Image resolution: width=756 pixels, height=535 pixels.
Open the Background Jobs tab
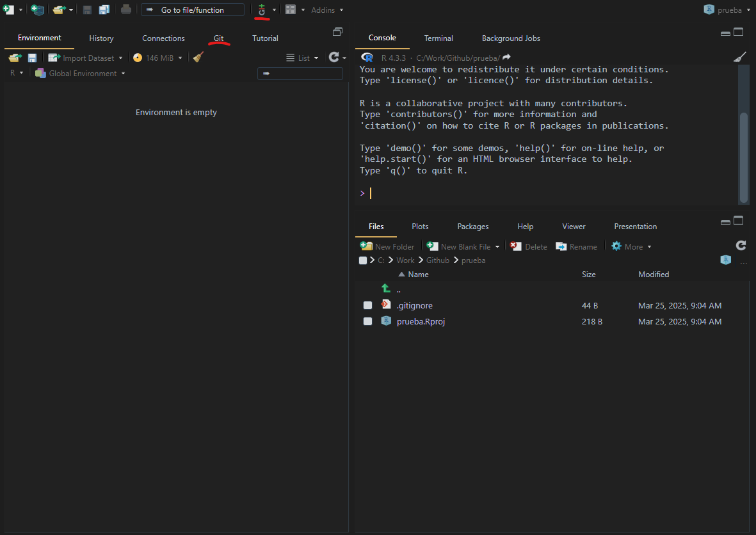pyautogui.click(x=511, y=38)
